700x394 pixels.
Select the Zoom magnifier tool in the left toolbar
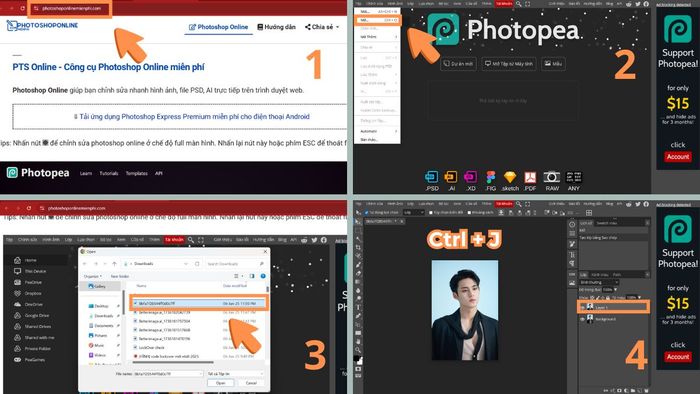(x=358, y=350)
